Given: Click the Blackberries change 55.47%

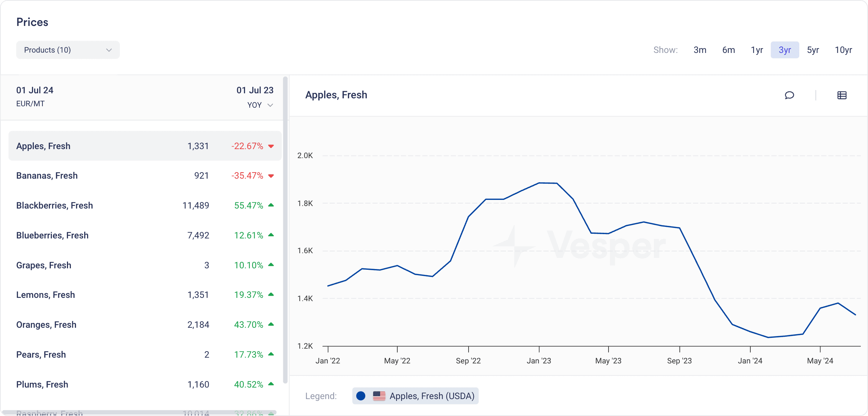Looking at the screenshot, I should (249, 205).
